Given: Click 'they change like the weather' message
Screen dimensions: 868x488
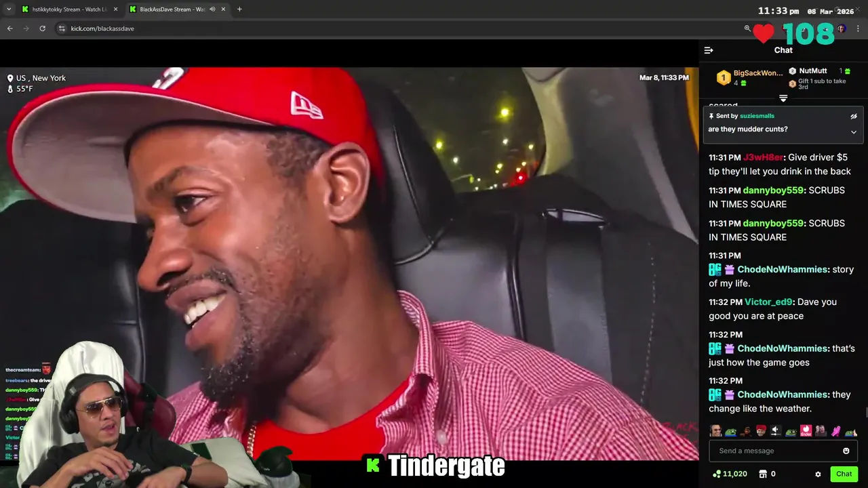Looking at the screenshot, I should pos(780,401).
